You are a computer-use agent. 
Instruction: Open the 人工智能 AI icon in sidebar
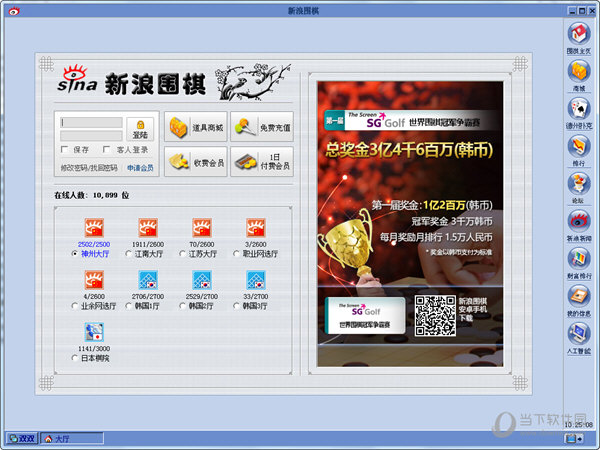click(579, 333)
